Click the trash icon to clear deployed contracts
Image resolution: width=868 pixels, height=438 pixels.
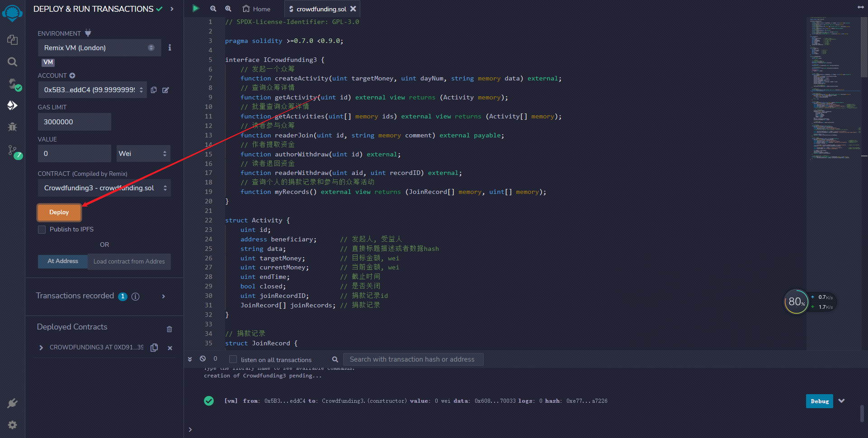click(x=169, y=329)
